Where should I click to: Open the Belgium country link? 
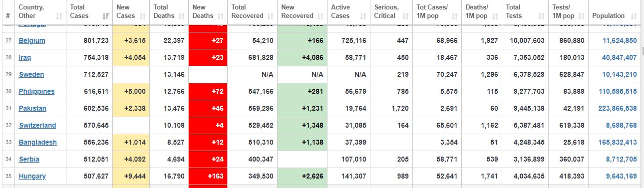[32, 41]
